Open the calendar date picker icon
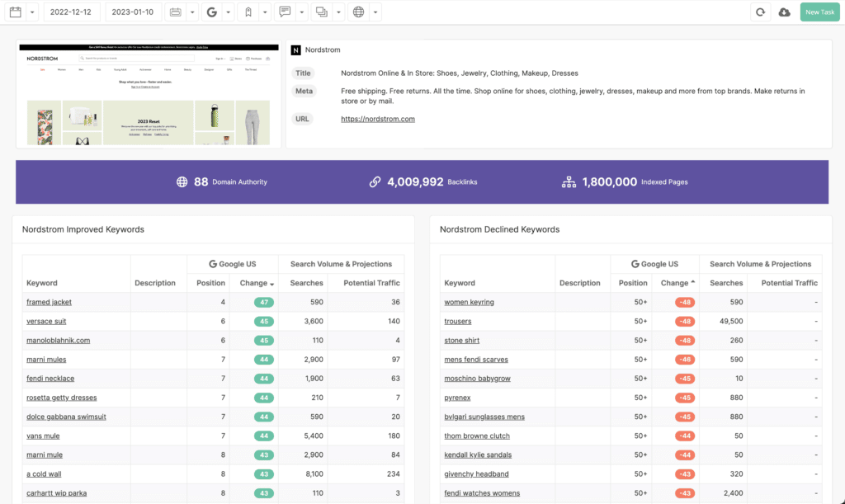 click(x=16, y=12)
